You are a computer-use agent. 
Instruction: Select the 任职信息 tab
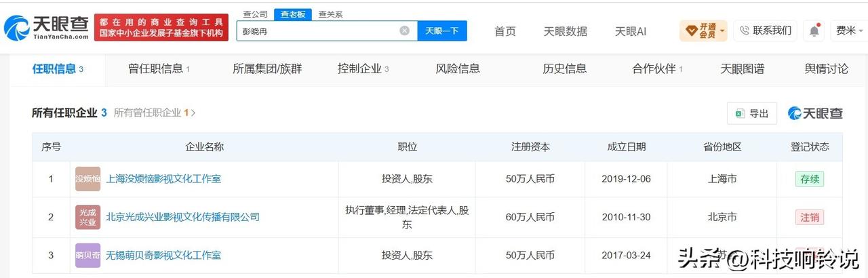click(x=58, y=68)
